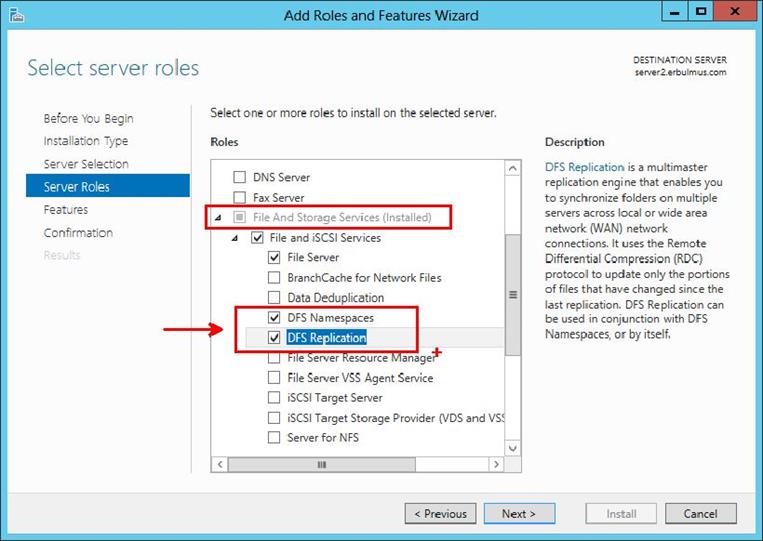Select Data Deduplication role label
Viewport: 763px width, 541px height.
[x=335, y=297]
